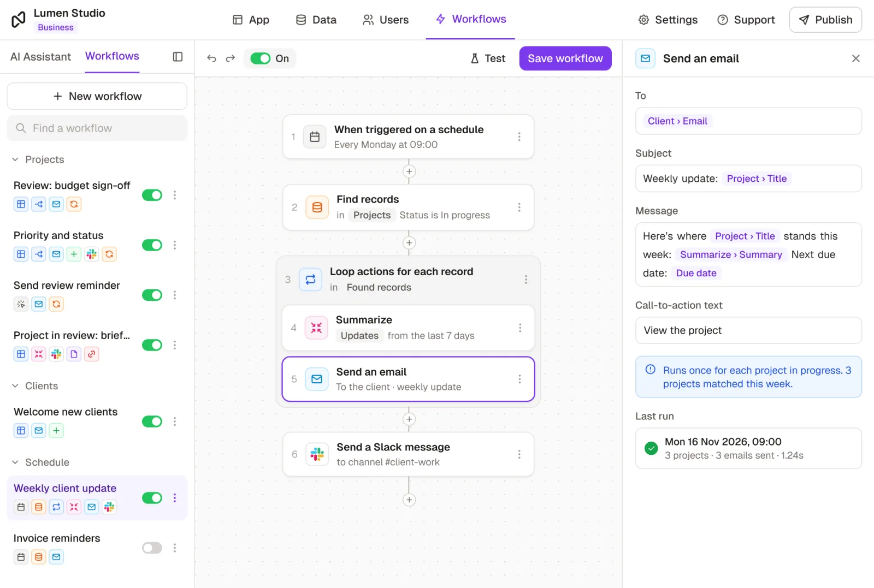Click the Due date token in Message
The height and width of the screenshot is (588, 874).
696,273
